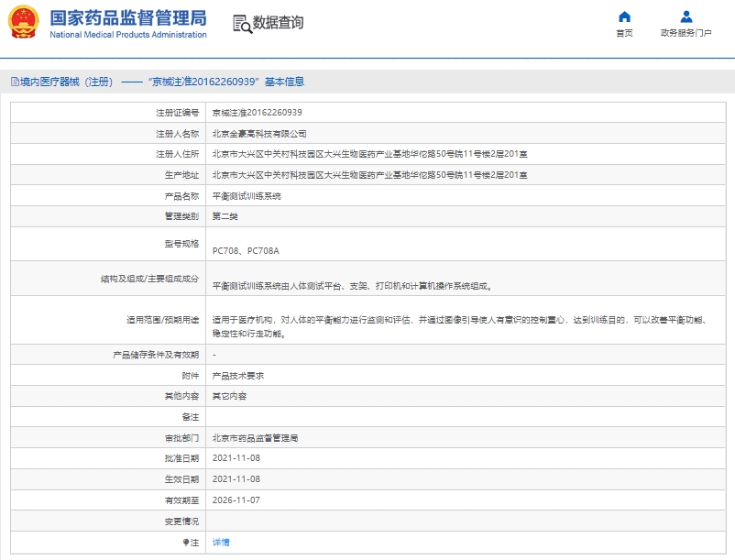Open the 其它内容 link
The image size is (735, 560).
point(229,396)
